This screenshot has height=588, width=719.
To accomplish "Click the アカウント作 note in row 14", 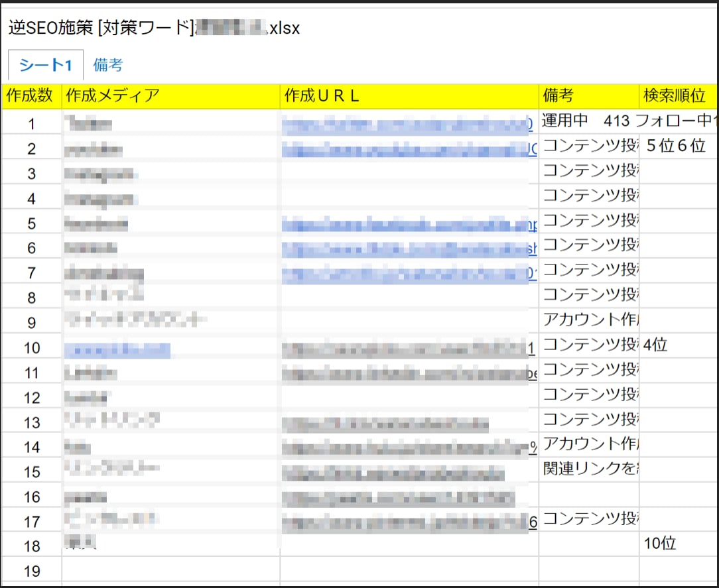I will pyautogui.click(x=589, y=443).
